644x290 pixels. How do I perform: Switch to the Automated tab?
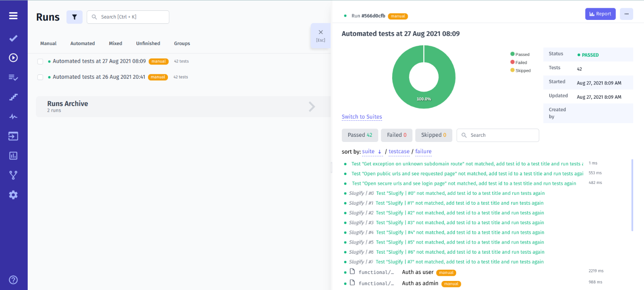tap(82, 43)
